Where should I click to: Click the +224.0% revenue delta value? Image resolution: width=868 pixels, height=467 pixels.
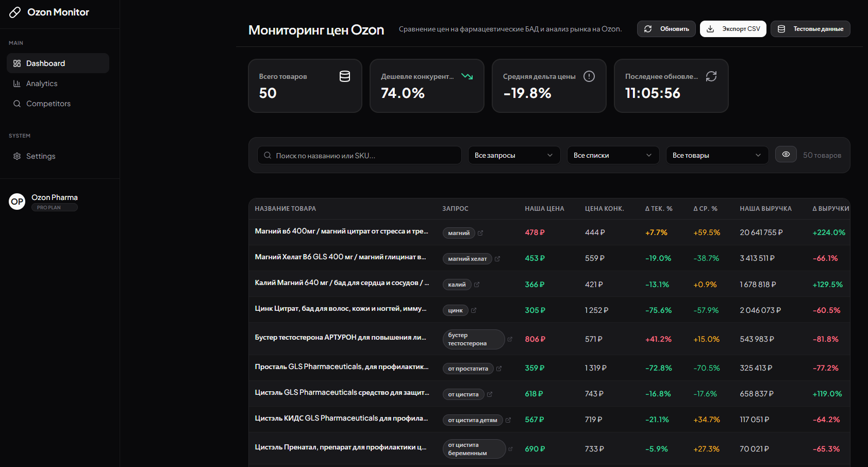click(829, 233)
